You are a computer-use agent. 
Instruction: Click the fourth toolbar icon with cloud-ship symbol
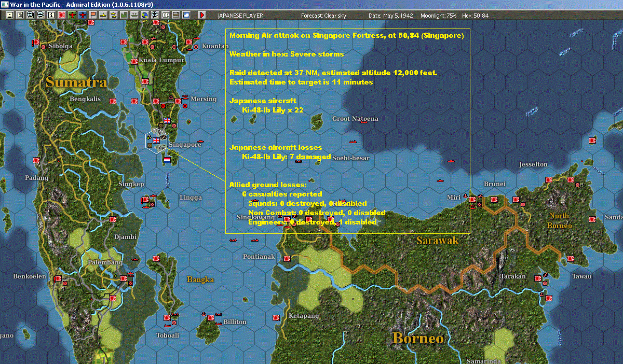point(40,15)
